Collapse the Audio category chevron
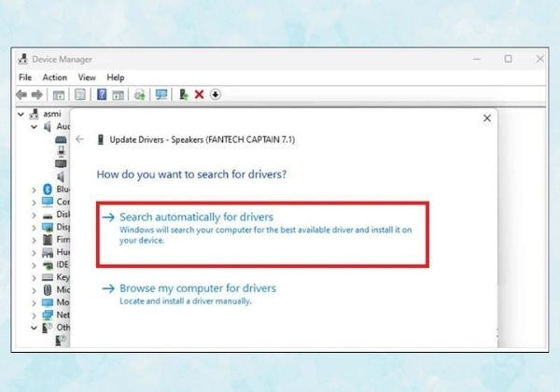Screen dimensions: 560x392 point(34,127)
